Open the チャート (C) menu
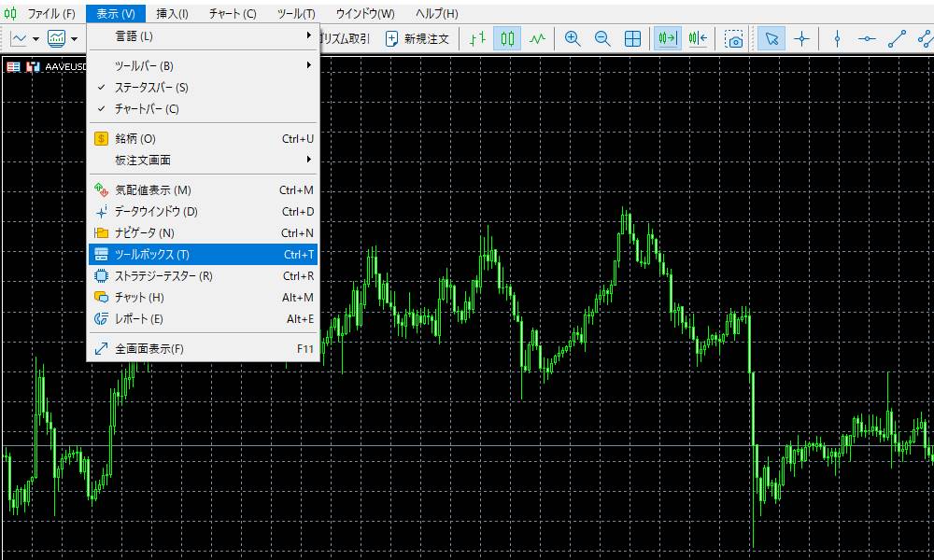Viewport: 934px width, 560px height. coord(233,14)
